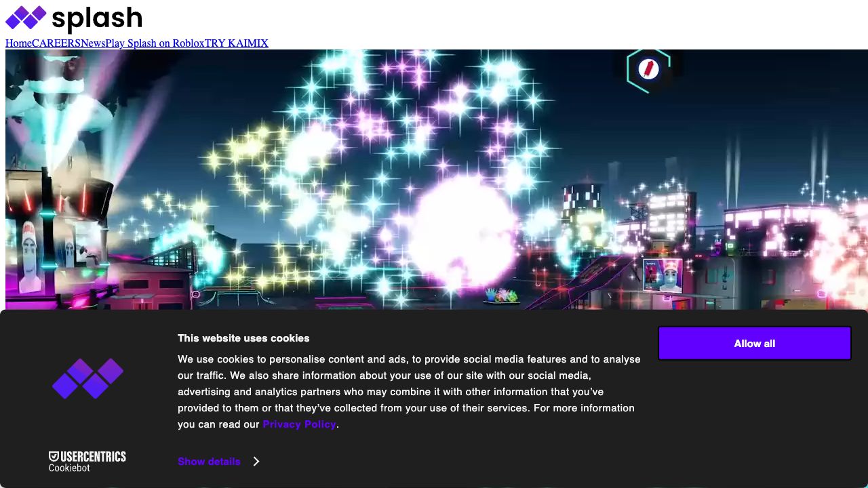
Task: Open the Show details link
Action: (209, 462)
